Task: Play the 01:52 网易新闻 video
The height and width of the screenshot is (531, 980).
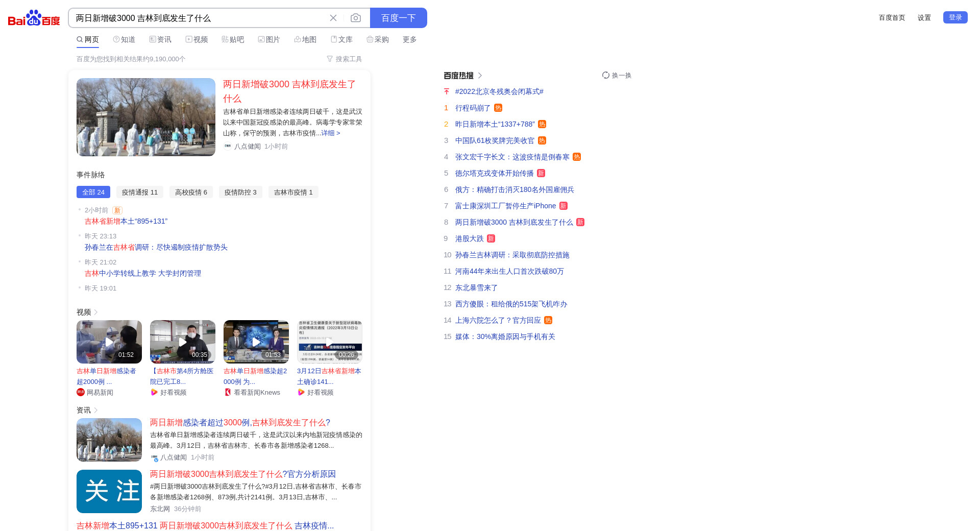Action: point(109,342)
